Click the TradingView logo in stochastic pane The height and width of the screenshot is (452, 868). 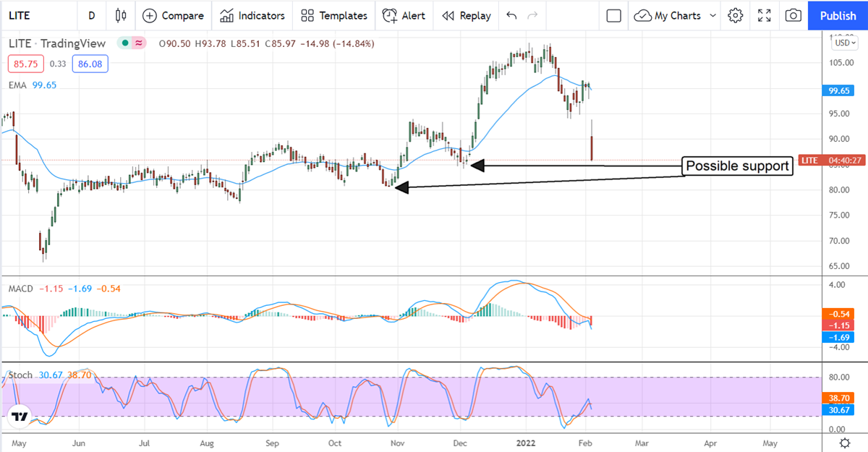(x=20, y=417)
